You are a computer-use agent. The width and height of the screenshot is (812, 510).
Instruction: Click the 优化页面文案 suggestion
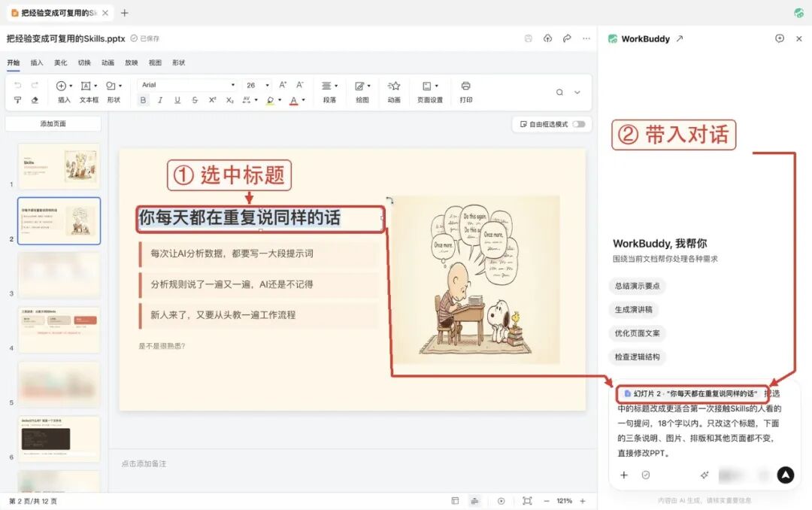point(637,333)
